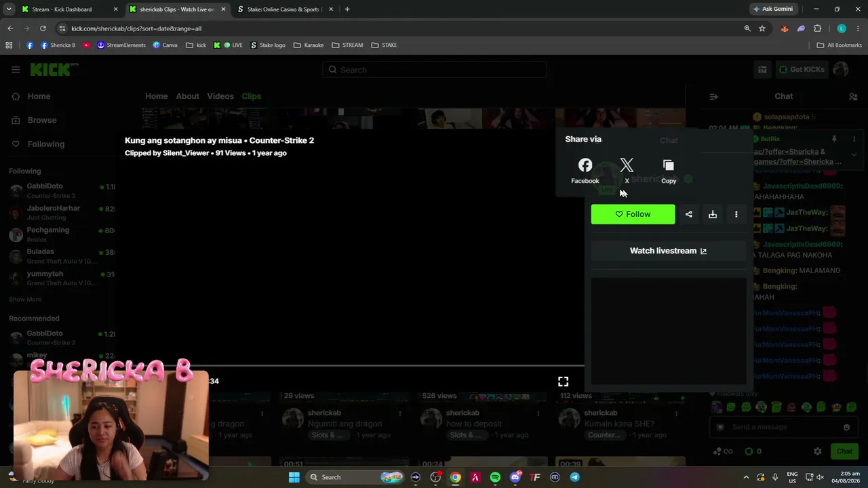Open Discord from the taskbar
The height and width of the screenshot is (488, 868).
(x=515, y=477)
